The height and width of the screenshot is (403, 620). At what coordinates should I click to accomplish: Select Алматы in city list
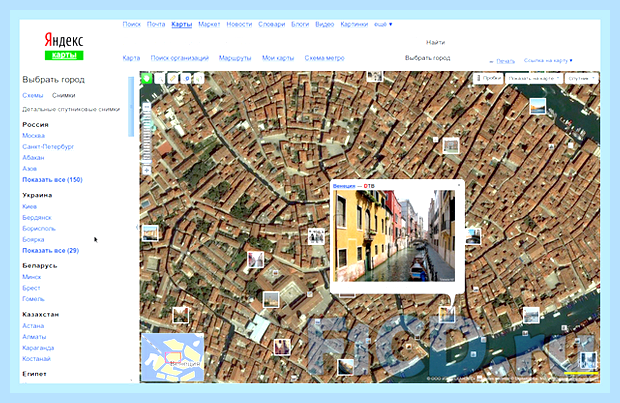(x=34, y=337)
